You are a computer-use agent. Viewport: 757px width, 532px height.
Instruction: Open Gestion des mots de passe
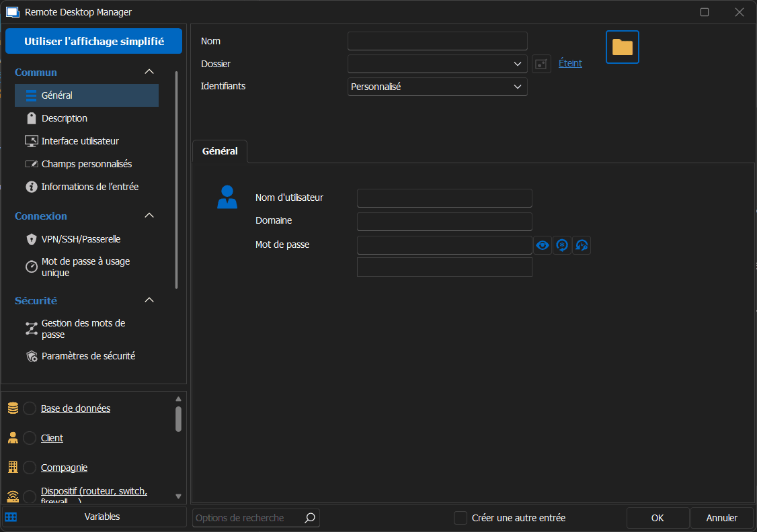[83, 328]
